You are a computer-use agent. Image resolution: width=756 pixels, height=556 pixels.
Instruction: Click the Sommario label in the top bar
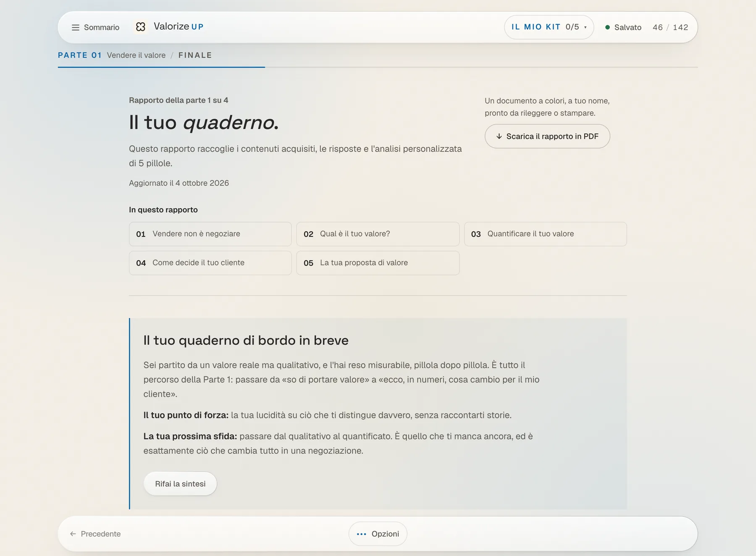[x=102, y=27]
